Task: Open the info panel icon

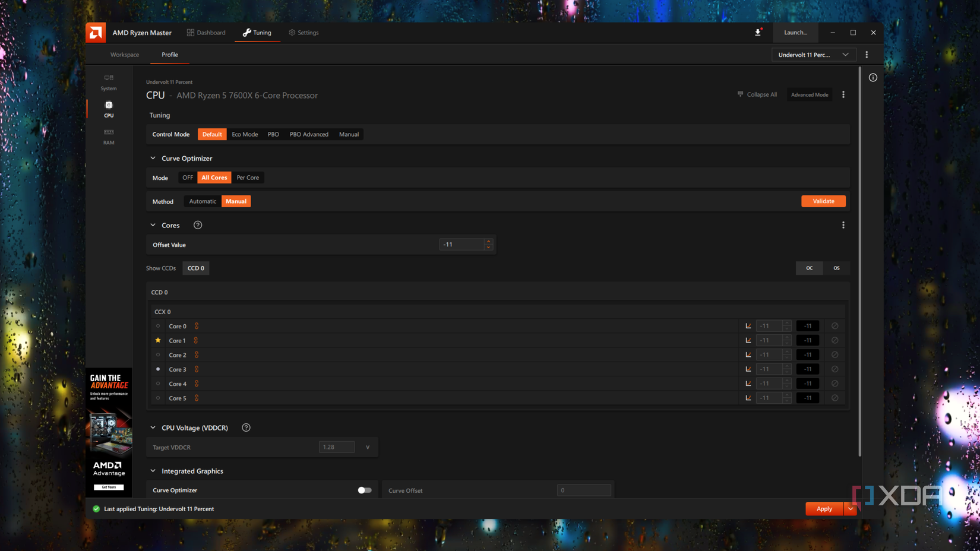Action: click(x=873, y=78)
